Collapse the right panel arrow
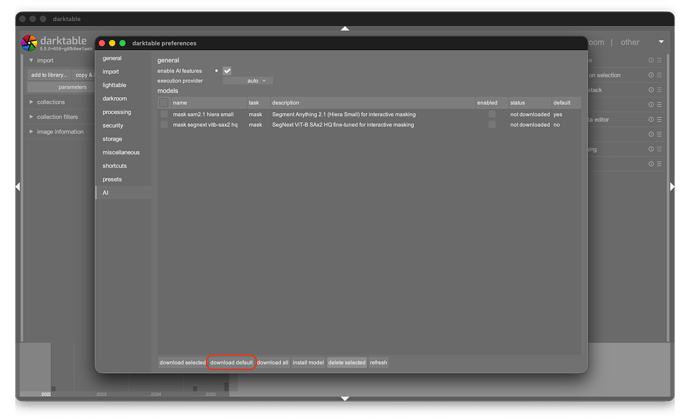690x419 pixels. pos(672,187)
